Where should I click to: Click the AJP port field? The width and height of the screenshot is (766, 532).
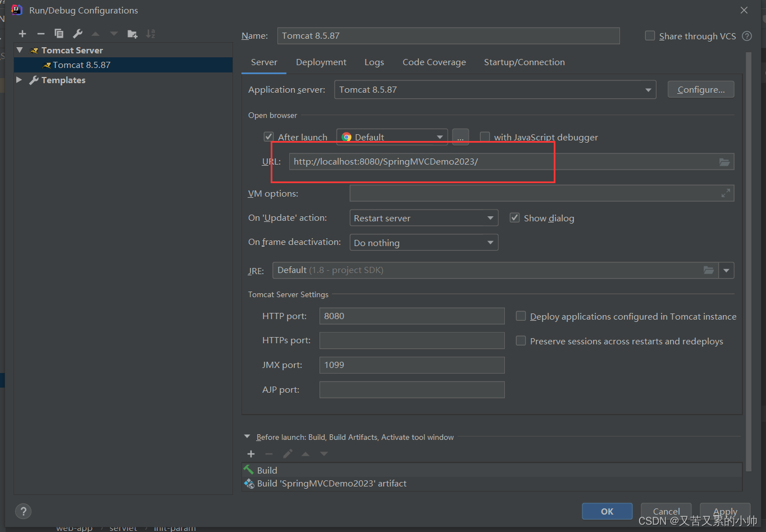pos(412,390)
